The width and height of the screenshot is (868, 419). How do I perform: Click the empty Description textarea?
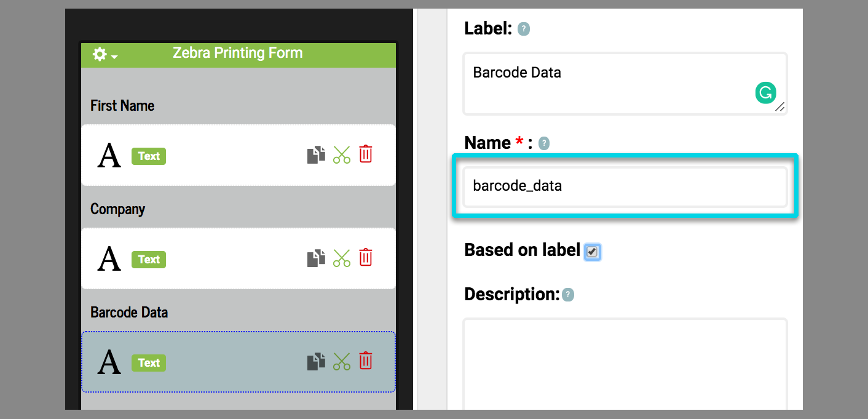[624, 363]
